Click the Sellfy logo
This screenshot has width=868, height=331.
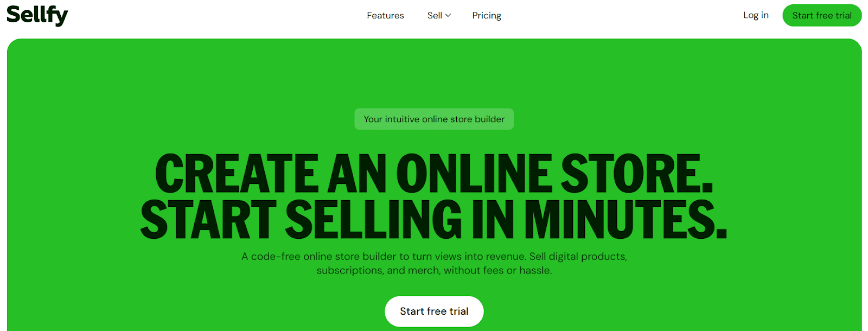coord(37,15)
